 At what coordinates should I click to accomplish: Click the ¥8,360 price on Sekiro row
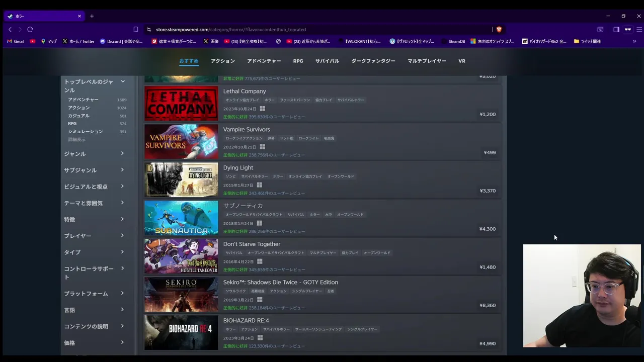[488, 305]
